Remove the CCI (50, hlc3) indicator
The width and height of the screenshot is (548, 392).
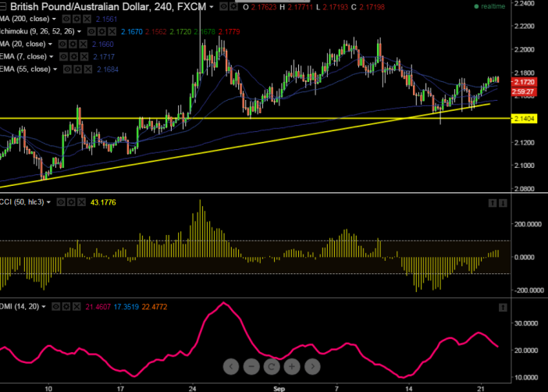[81, 202]
